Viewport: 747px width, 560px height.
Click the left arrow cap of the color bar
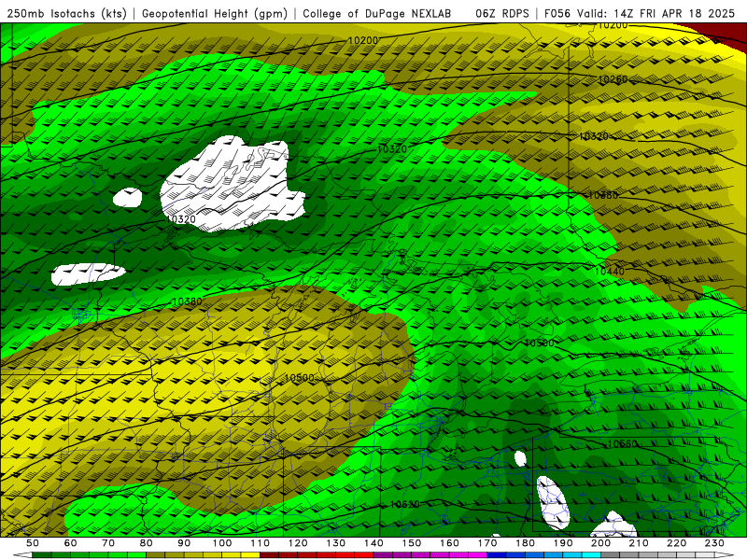click(22, 555)
